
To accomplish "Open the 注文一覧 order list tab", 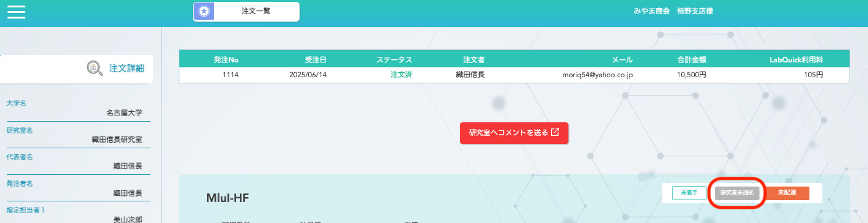I will click(x=246, y=11).
